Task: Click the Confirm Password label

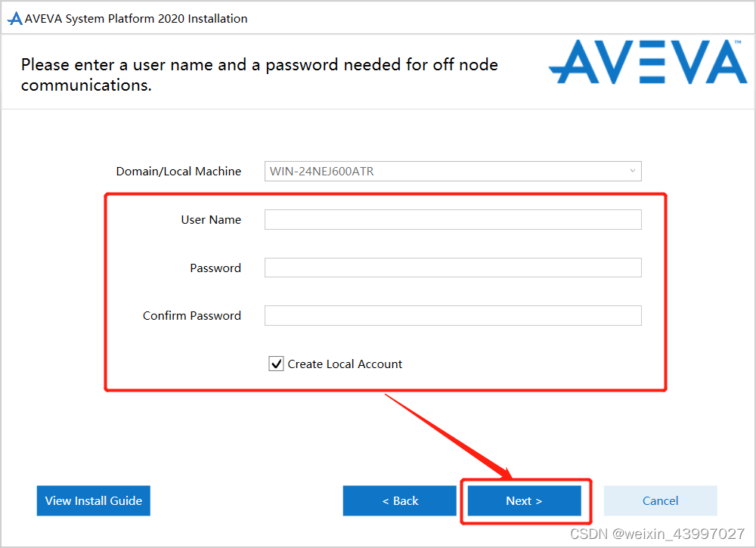Action: [x=192, y=316]
